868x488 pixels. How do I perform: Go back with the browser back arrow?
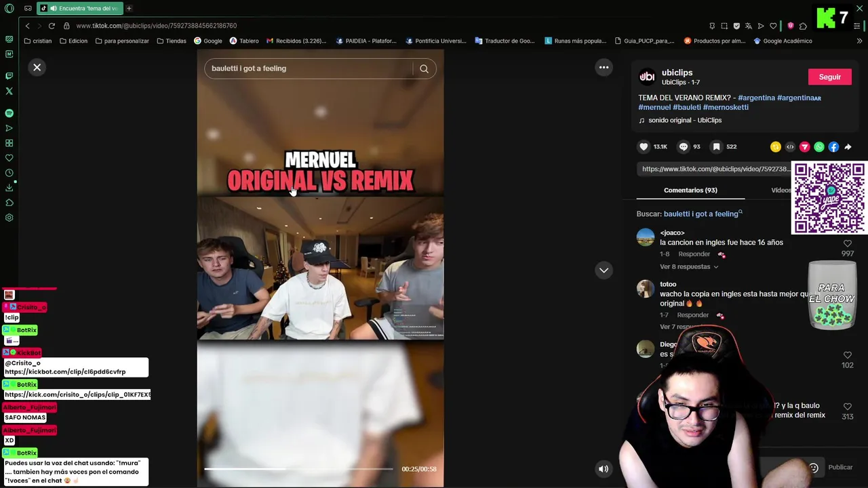[x=27, y=26]
